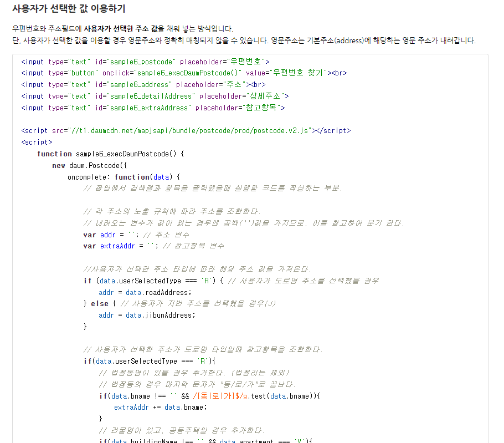The height and width of the screenshot is (443, 504).
Task: Click comment '// 팝업에서 검색결과 항목을 클릭했을때'
Action: point(213,188)
